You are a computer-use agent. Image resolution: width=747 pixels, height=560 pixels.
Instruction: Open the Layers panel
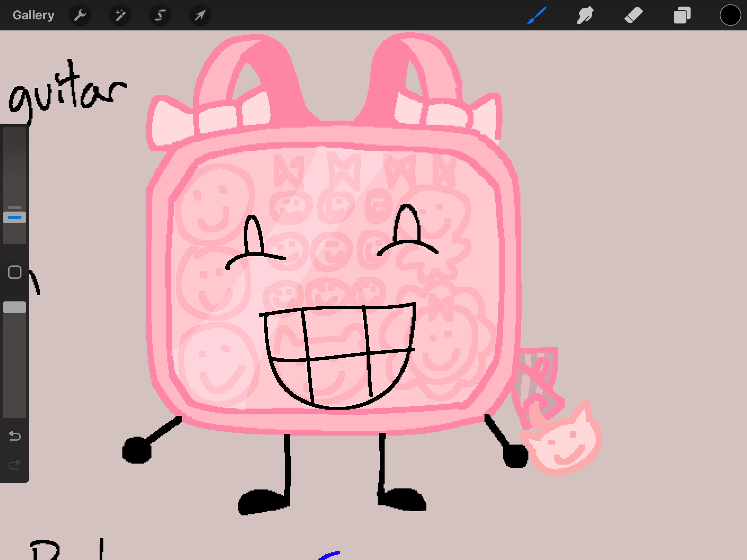point(682,15)
